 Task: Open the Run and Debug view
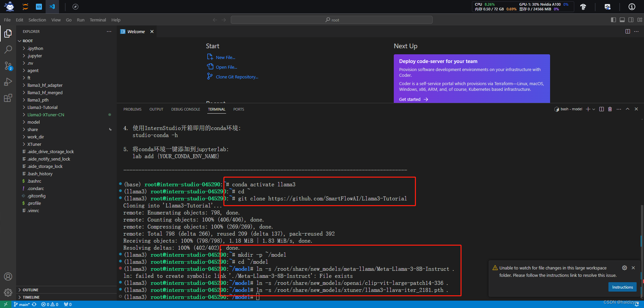click(8, 82)
